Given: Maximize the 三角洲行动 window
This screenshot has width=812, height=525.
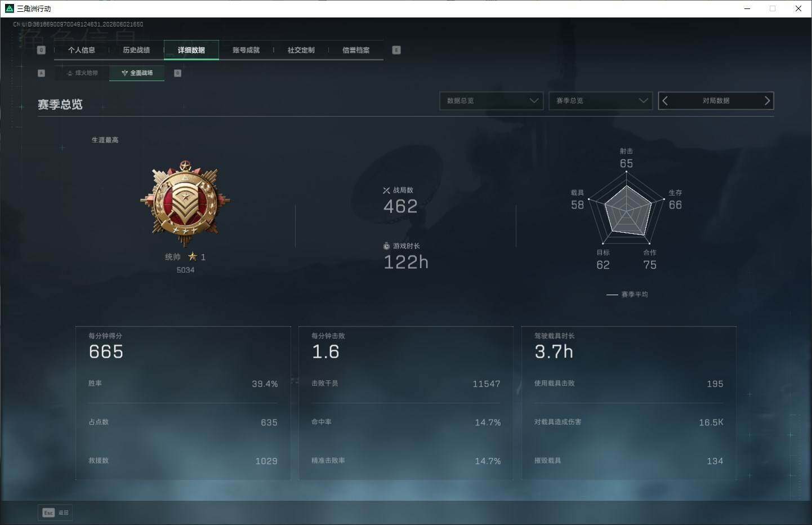Looking at the screenshot, I should [773, 8].
